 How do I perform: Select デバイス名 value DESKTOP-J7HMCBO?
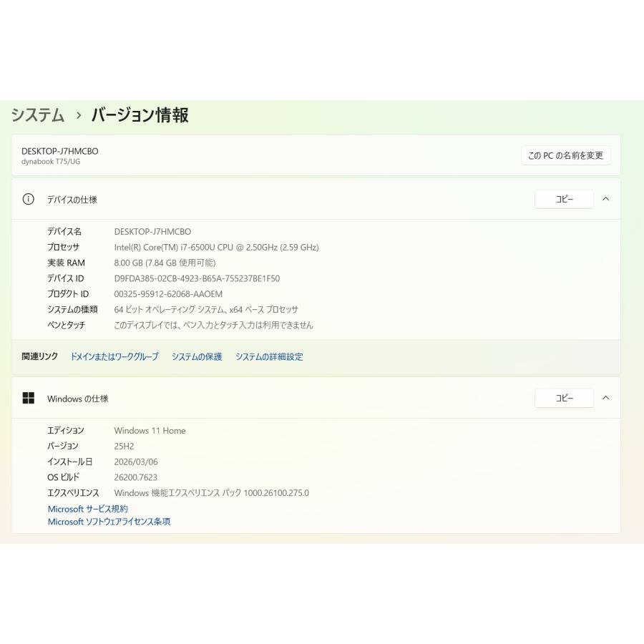point(152,232)
